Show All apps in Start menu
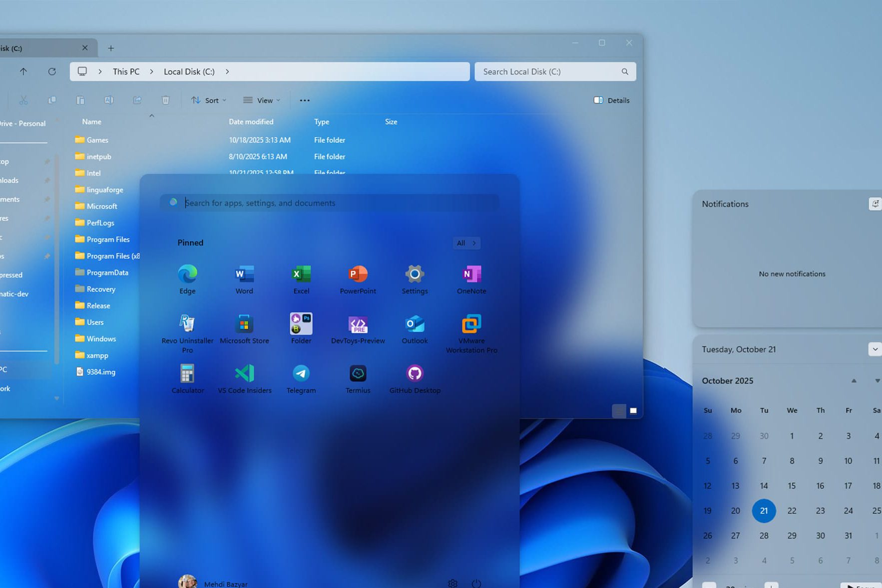Viewport: 882px width, 588px height. [x=466, y=243]
